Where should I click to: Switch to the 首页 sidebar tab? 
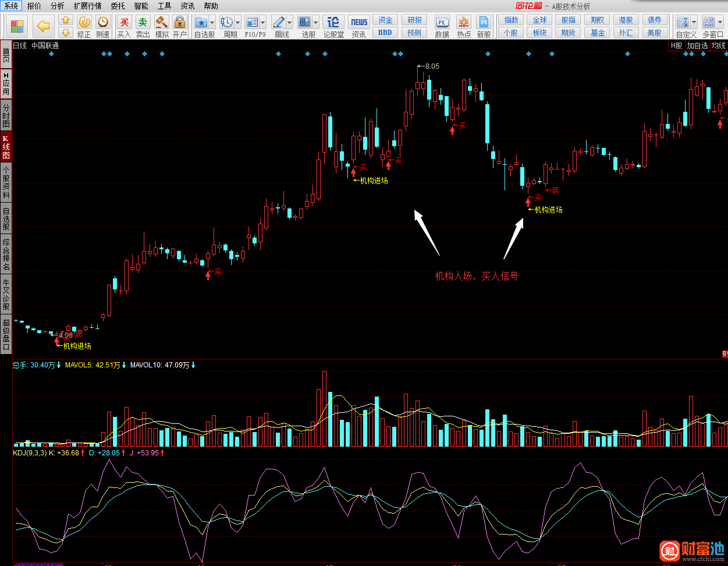pos(6,55)
